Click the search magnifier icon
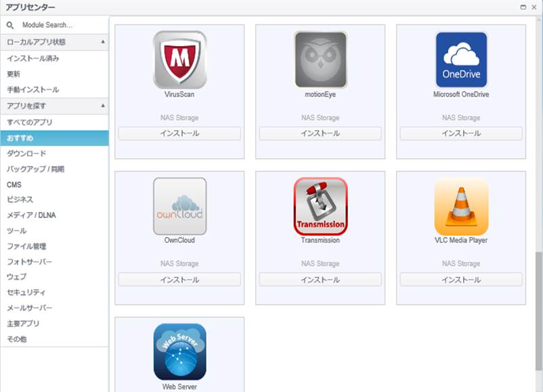Viewport: 543px width, 392px height. (x=10, y=25)
